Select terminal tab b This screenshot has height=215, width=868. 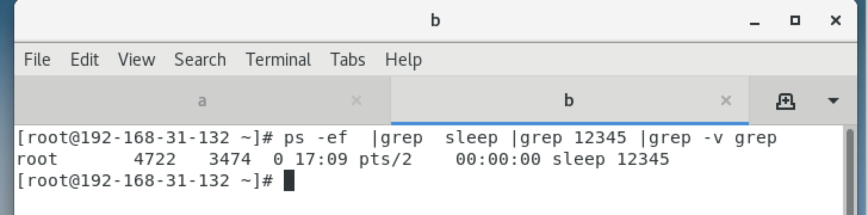pyautogui.click(x=569, y=101)
